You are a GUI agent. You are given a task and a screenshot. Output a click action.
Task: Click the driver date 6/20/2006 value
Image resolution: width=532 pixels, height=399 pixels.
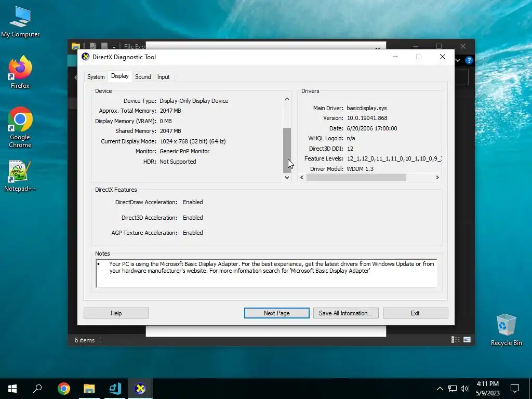click(x=372, y=128)
